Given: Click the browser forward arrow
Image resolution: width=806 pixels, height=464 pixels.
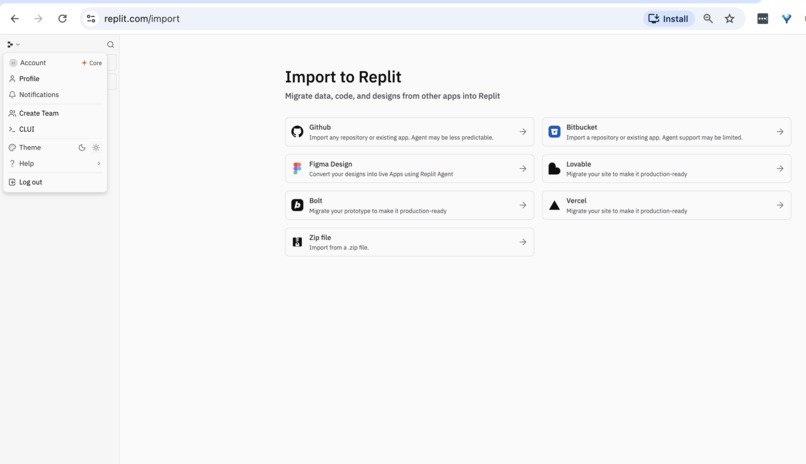Looking at the screenshot, I should coord(39,18).
